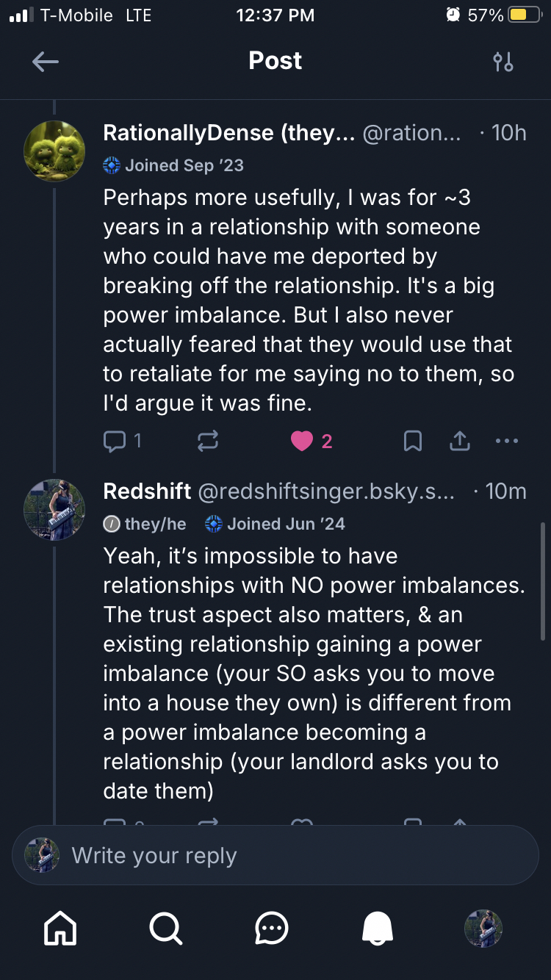
Task: Open Home feed tab
Action: pyautogui.click(x=60, y=929)
